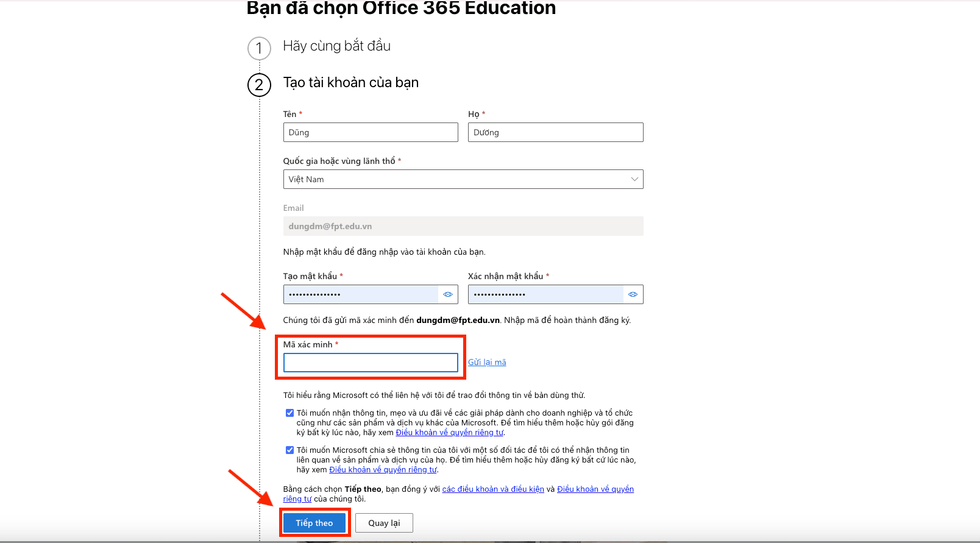Click the Gửi lại mã link
Viewport: 980px width, 543px height.
click(487, 362)
